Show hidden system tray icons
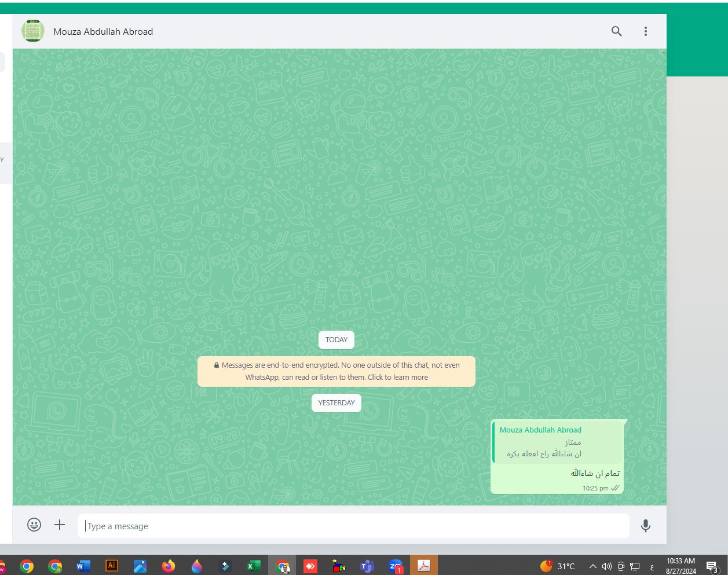The image size is (728, 575). point(592,566)
